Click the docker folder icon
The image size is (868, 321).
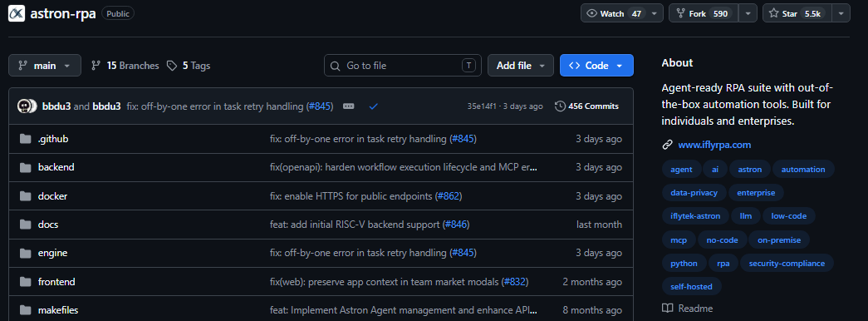(x=25, y=196)
